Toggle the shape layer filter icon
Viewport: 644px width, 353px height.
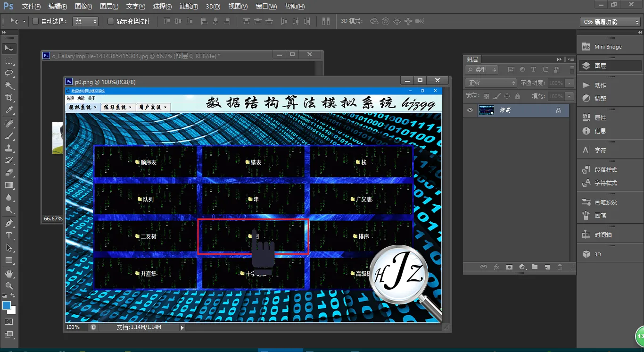545,70
